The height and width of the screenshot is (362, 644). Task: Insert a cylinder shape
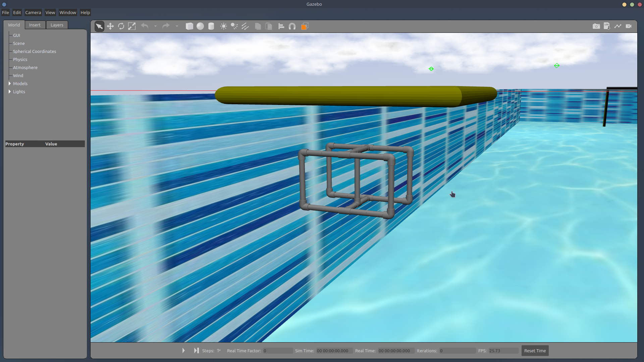pos(211,26)
